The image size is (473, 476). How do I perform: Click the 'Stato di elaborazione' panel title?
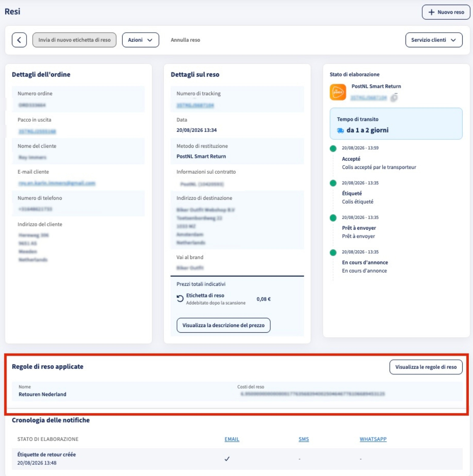(x=355, y=75)
